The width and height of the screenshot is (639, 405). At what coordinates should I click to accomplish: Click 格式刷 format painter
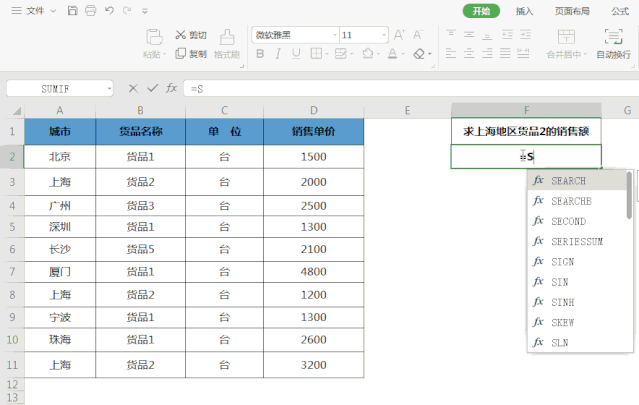pos(227,44)
